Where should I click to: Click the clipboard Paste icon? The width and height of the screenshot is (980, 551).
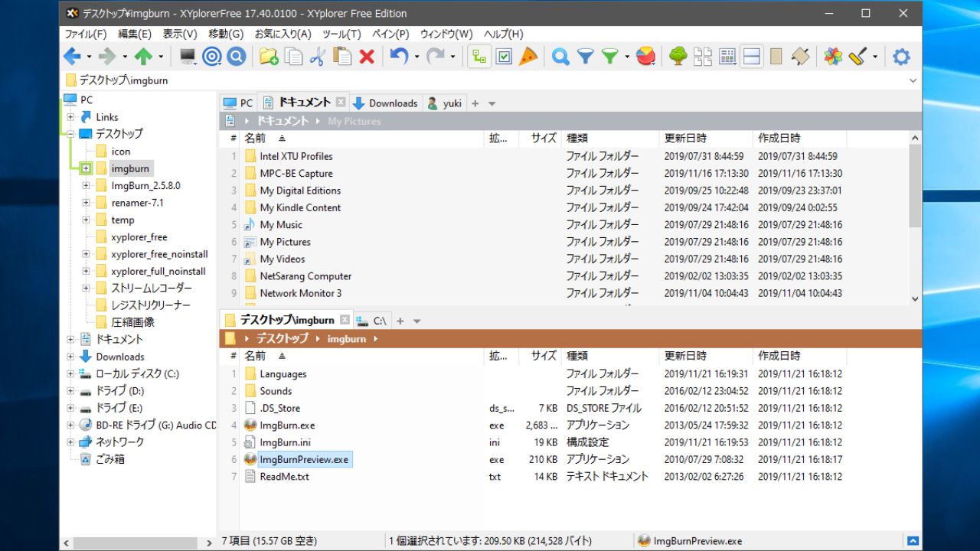click(x=342, y=56)
